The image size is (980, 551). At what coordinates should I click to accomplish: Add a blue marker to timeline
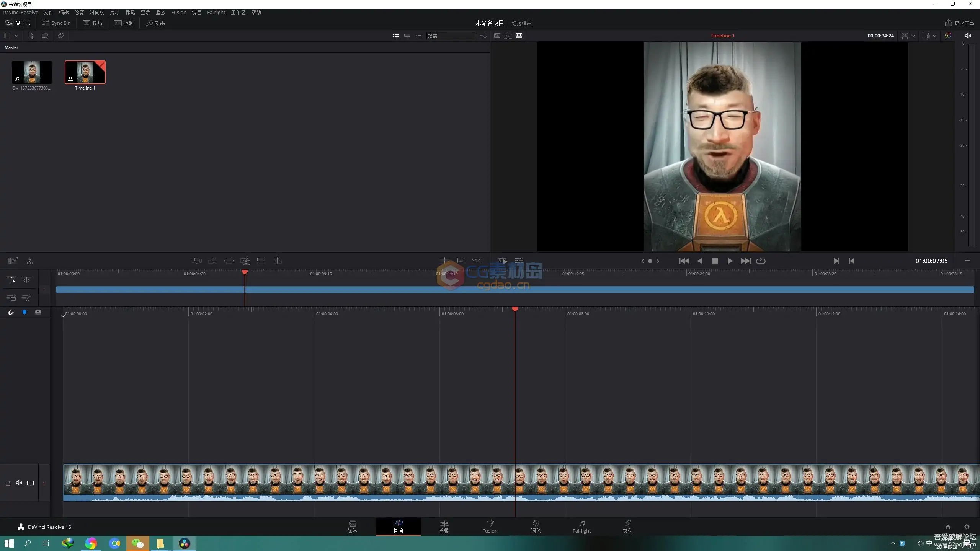click(x=24, y=312)
